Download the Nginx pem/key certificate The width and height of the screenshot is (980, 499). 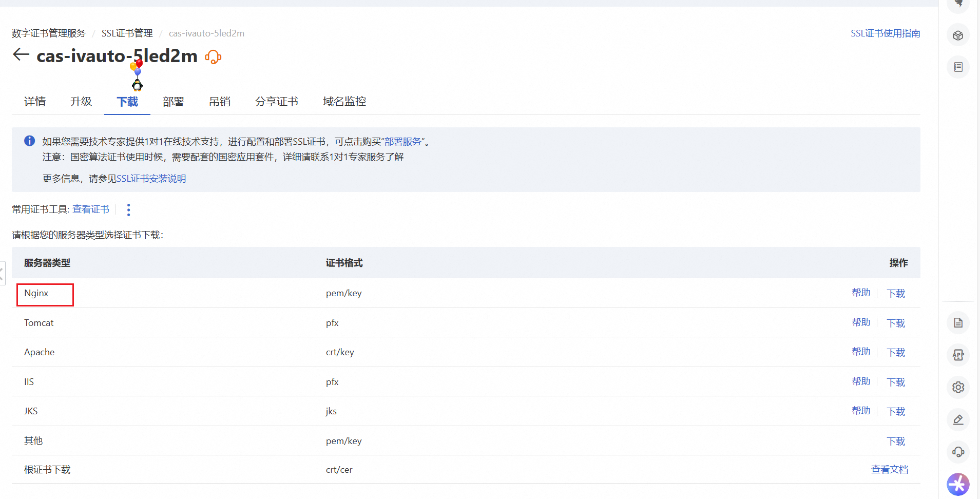[x=896, y=293]
